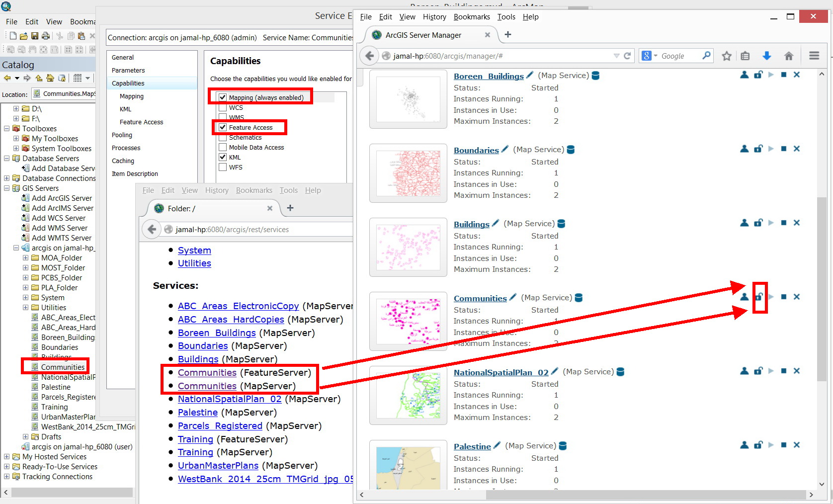Expand the D:\ drive in Catalog tree
This screenshot has width=833, height=504.
pos(16,108)
